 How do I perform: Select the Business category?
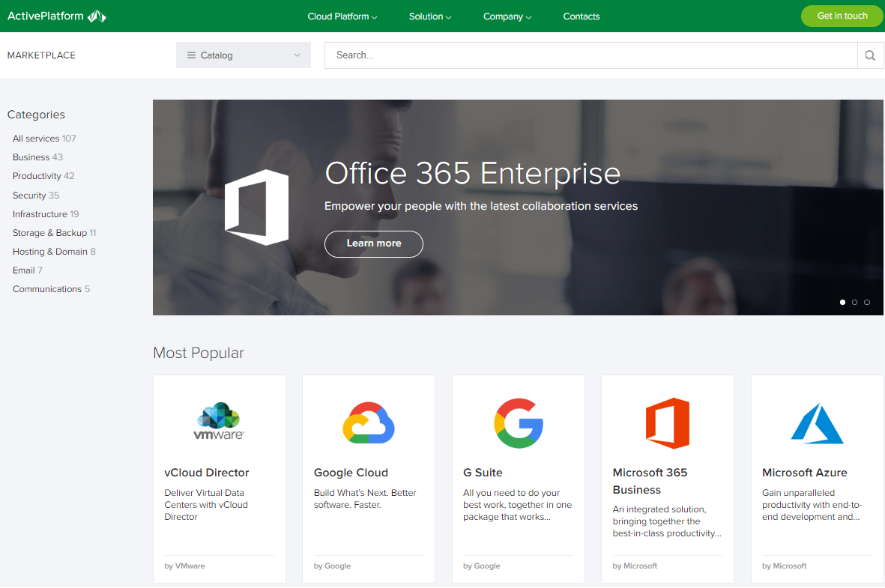point(37,157)
